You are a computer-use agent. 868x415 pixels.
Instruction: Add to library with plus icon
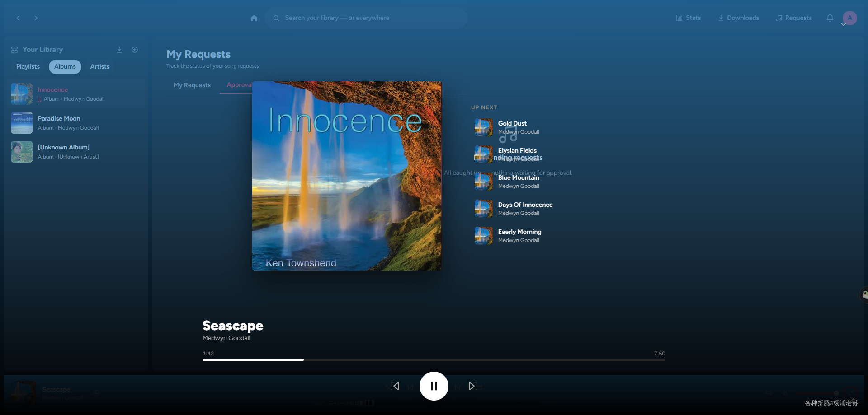pos(135,50)
